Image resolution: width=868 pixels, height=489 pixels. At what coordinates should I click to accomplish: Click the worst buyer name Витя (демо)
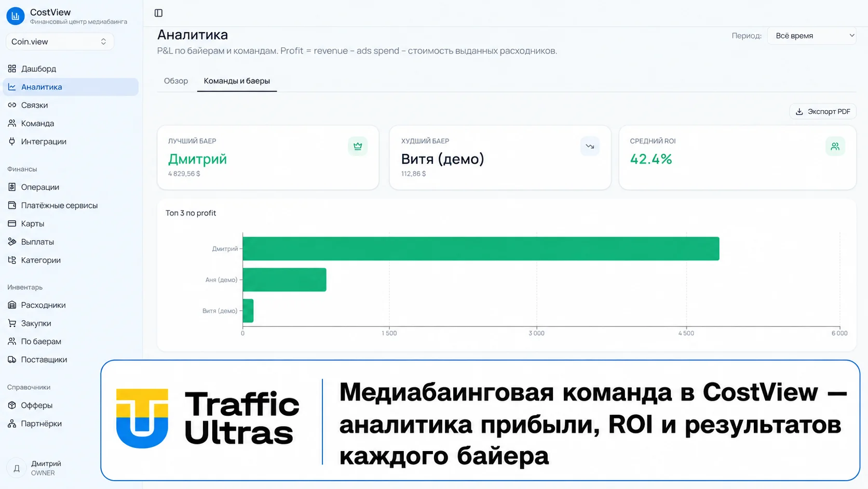[442, 159]
